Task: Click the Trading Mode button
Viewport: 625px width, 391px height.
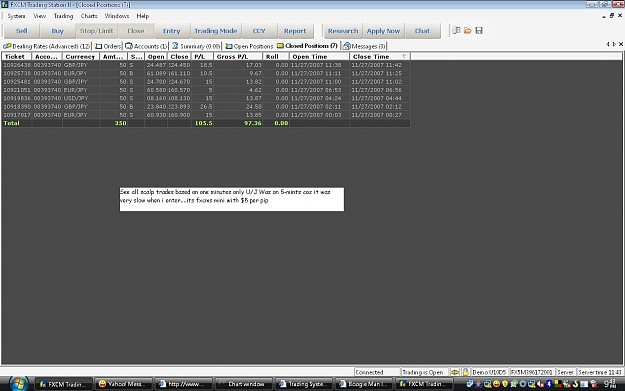Action: tap(216, 31)
